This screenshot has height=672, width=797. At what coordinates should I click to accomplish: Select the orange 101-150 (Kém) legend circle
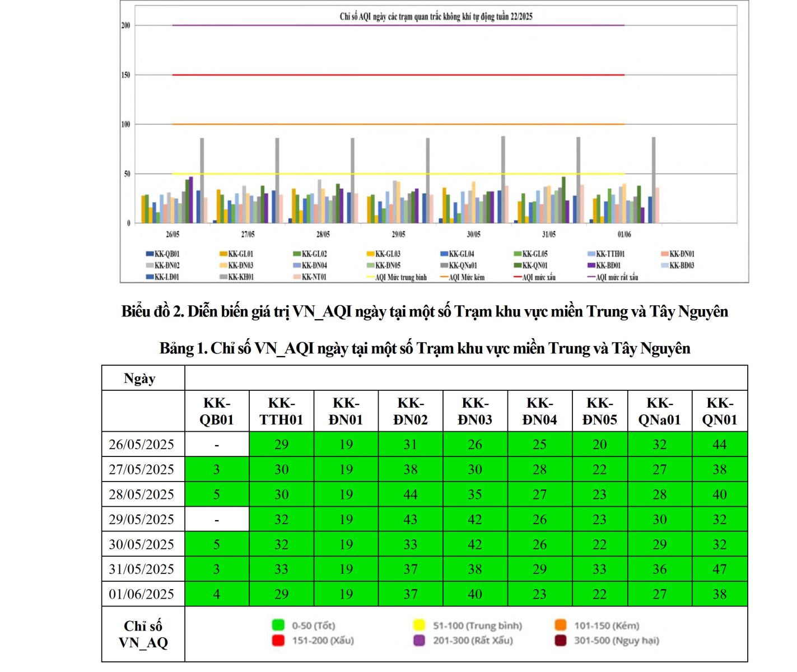[x=560, y=626]
